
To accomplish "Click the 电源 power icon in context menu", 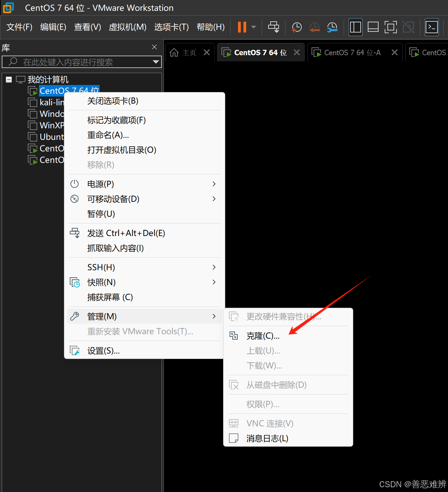I will [74, 184].
